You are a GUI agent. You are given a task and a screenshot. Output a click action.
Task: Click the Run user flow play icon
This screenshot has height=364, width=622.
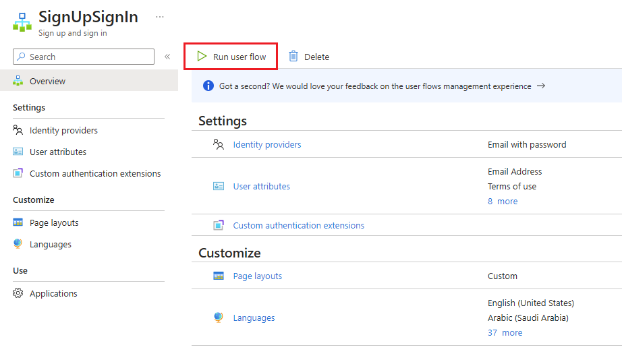tap(202, 57)
